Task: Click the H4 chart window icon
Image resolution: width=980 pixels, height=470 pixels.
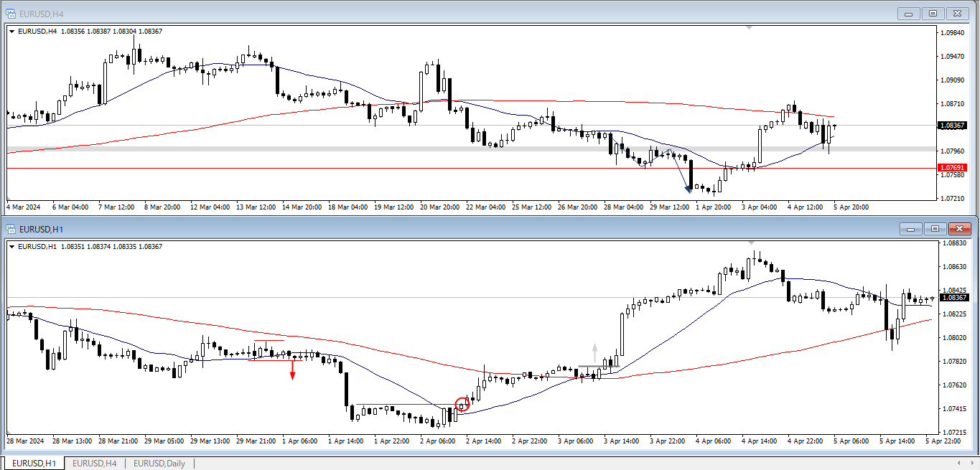Action: pos(11,13)
